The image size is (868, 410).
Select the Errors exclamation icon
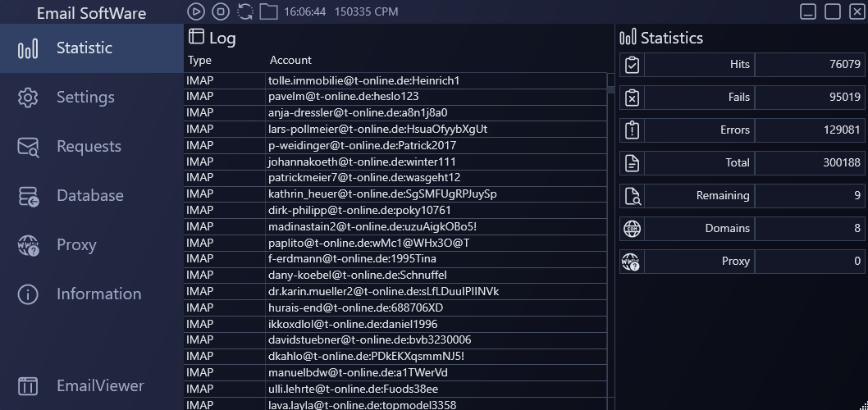coord(632,130)
